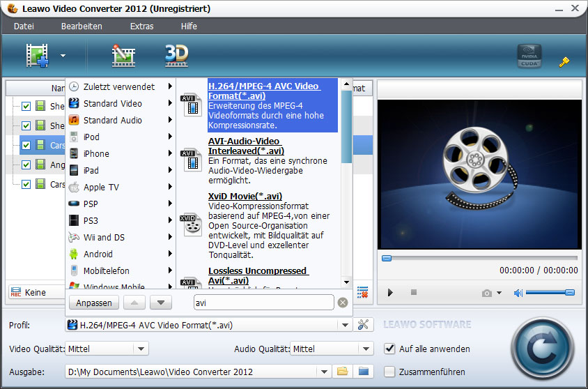Toggle the 'Auf alle anwenden' checkbox

(390, 349)
